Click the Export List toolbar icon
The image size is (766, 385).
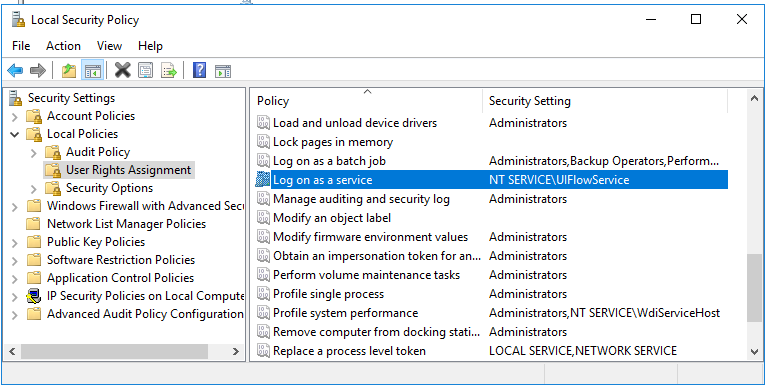169,71
